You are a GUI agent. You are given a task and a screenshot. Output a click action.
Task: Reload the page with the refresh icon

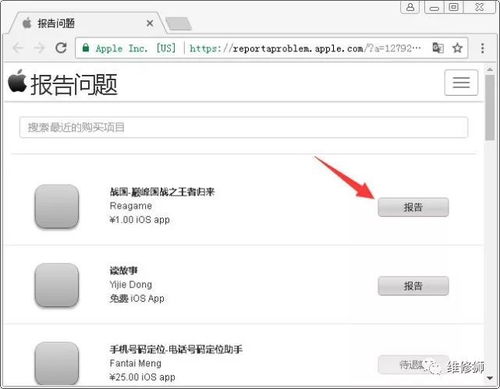pos(61,48)
